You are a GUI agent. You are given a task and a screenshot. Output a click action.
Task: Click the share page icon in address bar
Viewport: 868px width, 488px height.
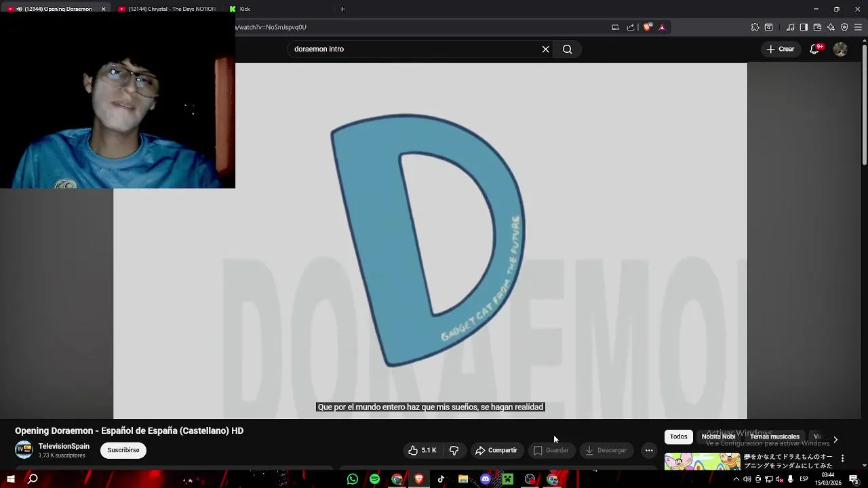(x=631, y=27)
